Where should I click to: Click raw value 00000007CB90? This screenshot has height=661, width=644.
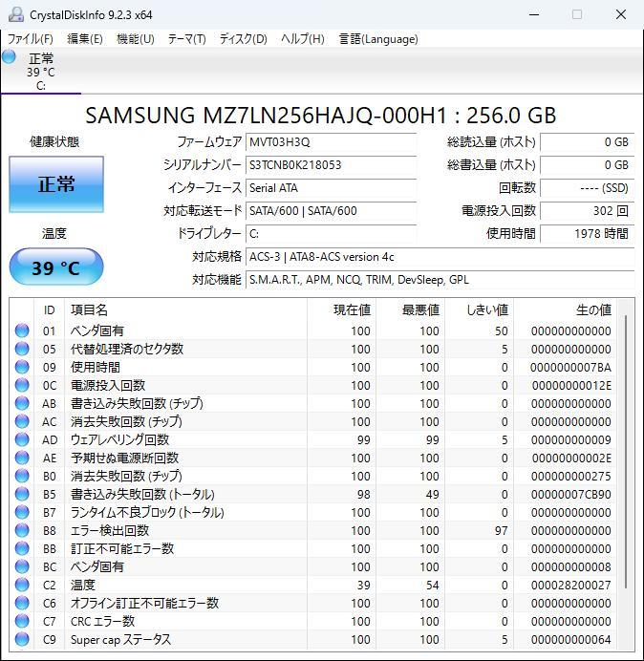click(570, 494)
